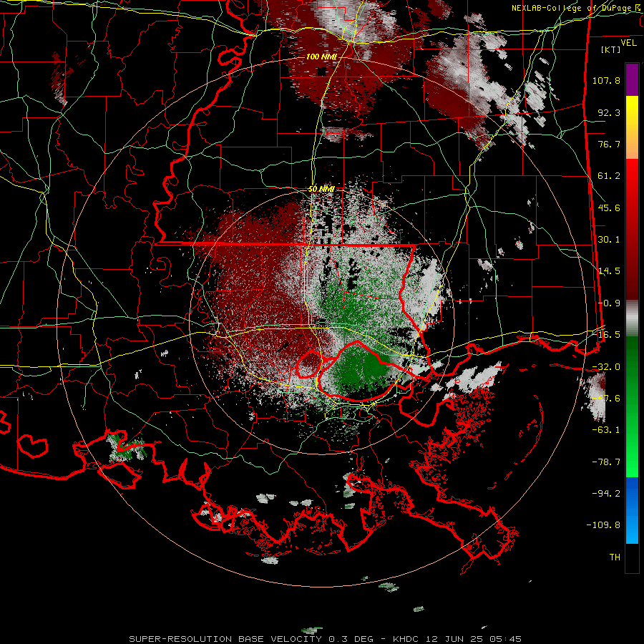644x644 pixels.
Task: Select the 61.2 velocity scale value
Action: pyautogui.click(x=609, y=176)
